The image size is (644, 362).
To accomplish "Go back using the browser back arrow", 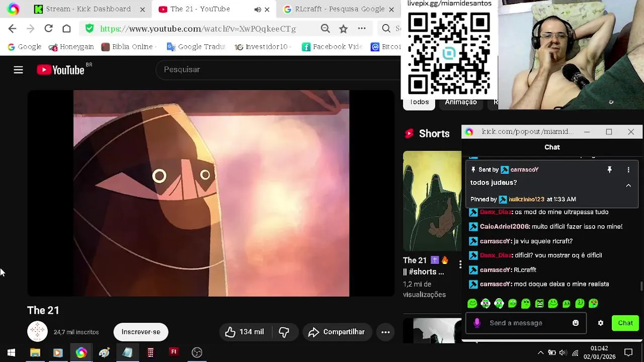I will click(13, 29).
